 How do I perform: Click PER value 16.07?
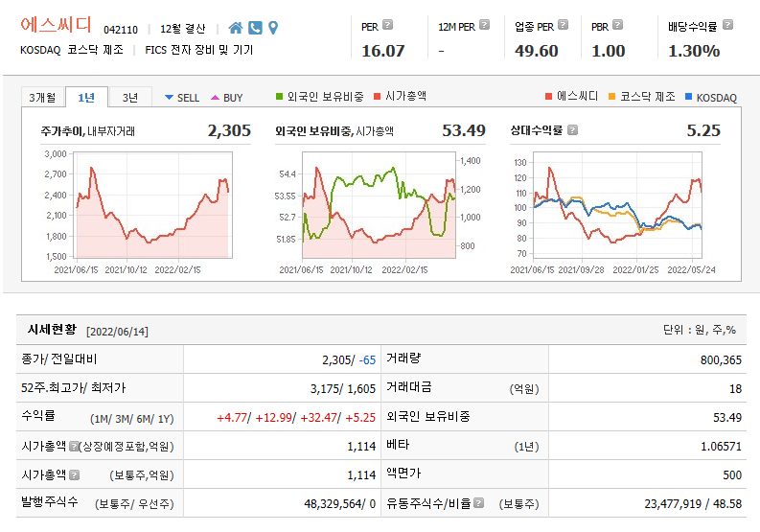pos(383,51)
